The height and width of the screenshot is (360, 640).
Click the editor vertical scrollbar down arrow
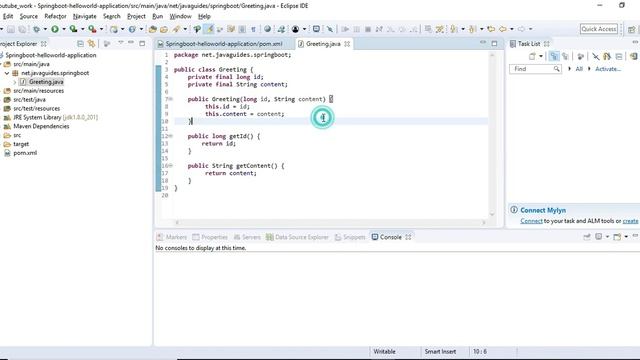(x=492, y=213)
